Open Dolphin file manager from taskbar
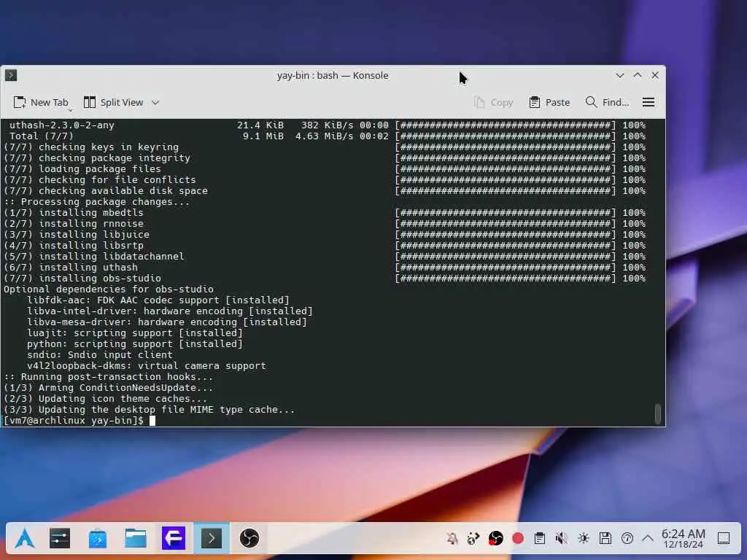 pyautogui.click(x=135, y=539)
